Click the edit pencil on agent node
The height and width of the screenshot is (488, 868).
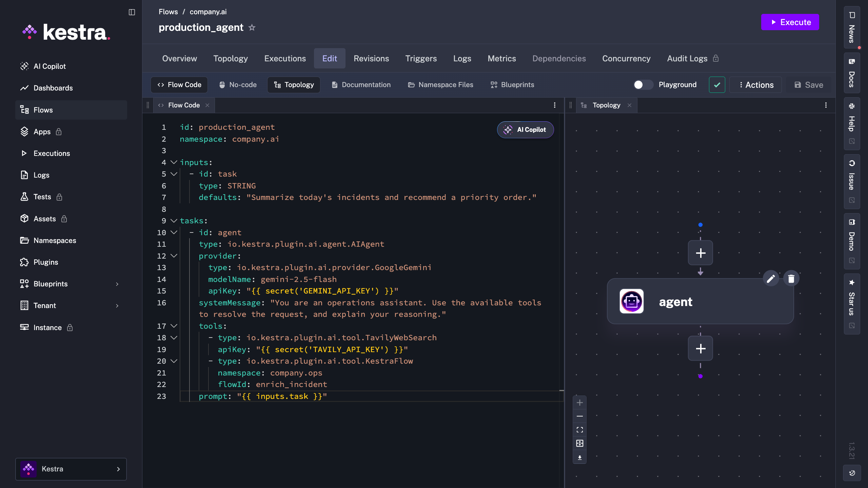tap(771, 279)
